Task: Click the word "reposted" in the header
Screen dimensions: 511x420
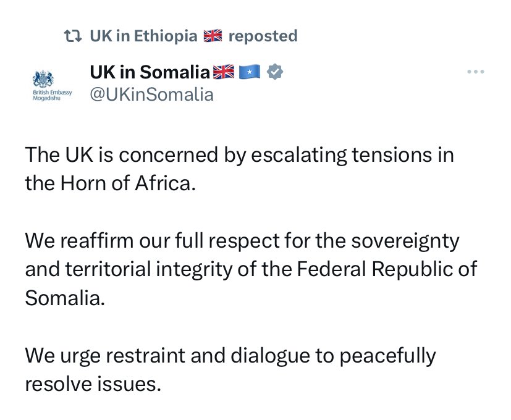Action: (x=263, y=36)
